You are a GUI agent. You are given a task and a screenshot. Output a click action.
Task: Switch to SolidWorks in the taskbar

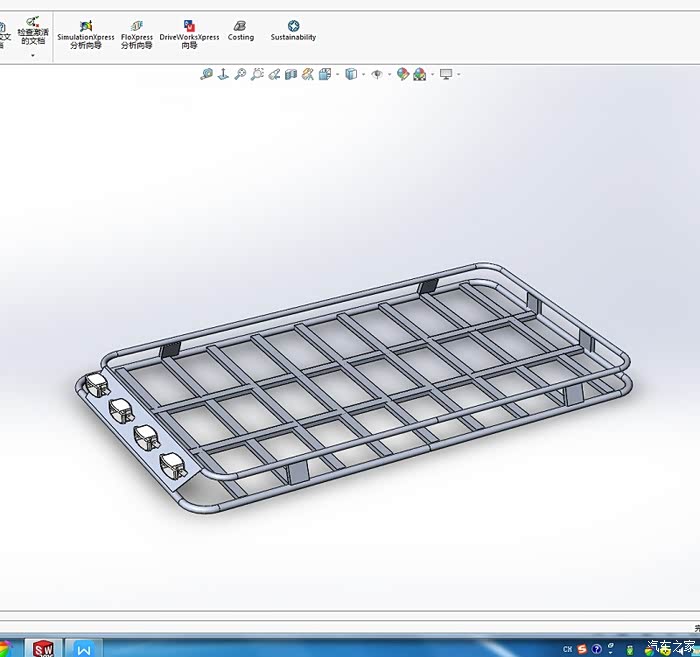[x=42, y=648]
